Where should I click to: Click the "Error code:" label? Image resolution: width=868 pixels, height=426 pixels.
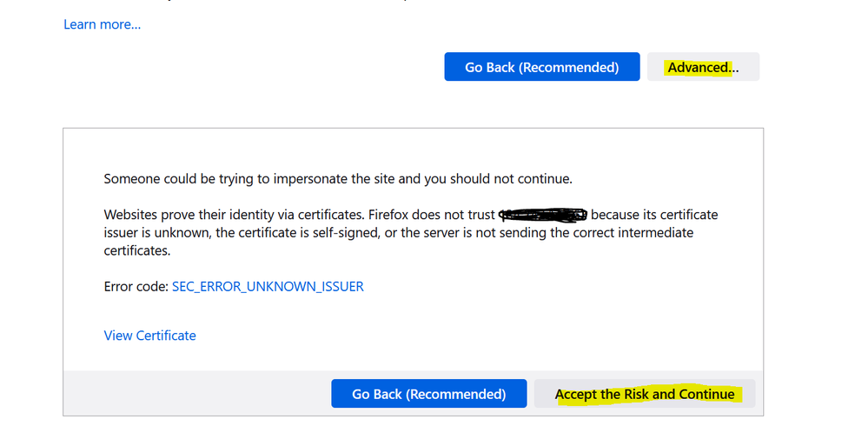(136, 286)
